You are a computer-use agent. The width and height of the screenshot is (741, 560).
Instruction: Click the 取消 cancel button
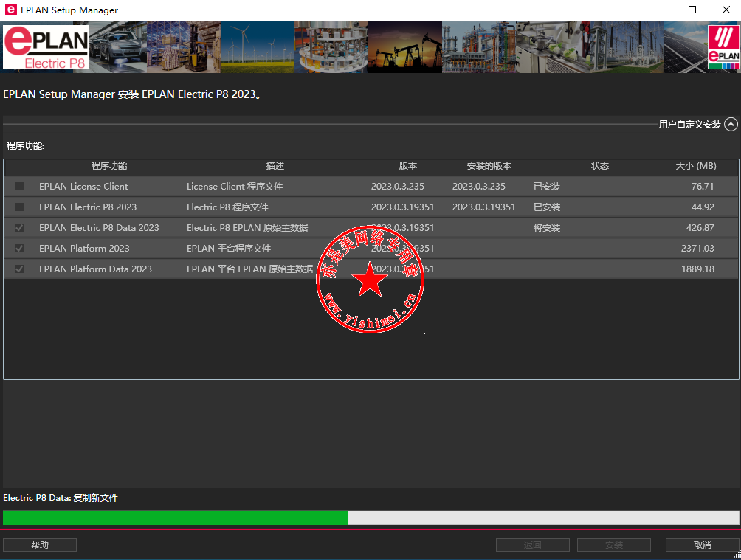tap(702, 545)
